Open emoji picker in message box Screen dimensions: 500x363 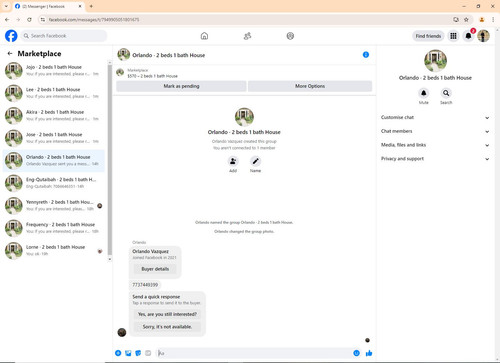[356, 353]
